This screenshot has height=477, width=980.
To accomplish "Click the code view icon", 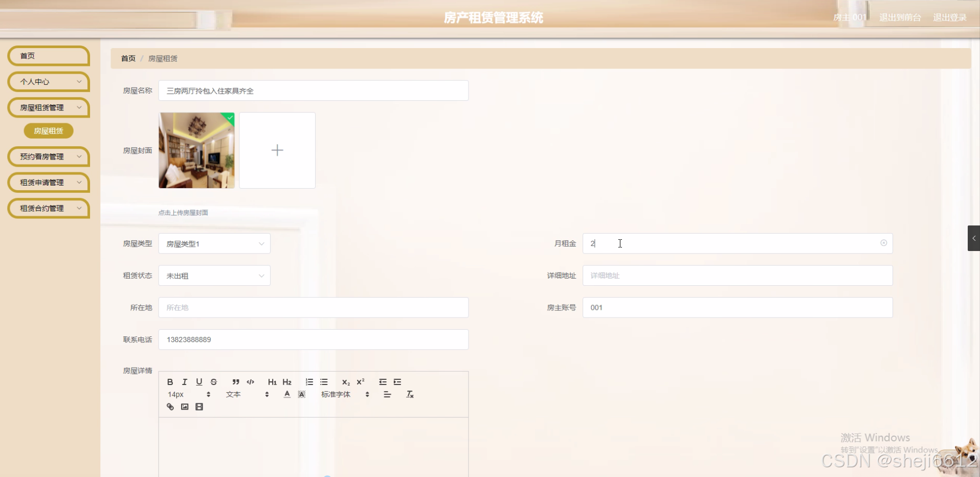I will click(x=250, y=381).
